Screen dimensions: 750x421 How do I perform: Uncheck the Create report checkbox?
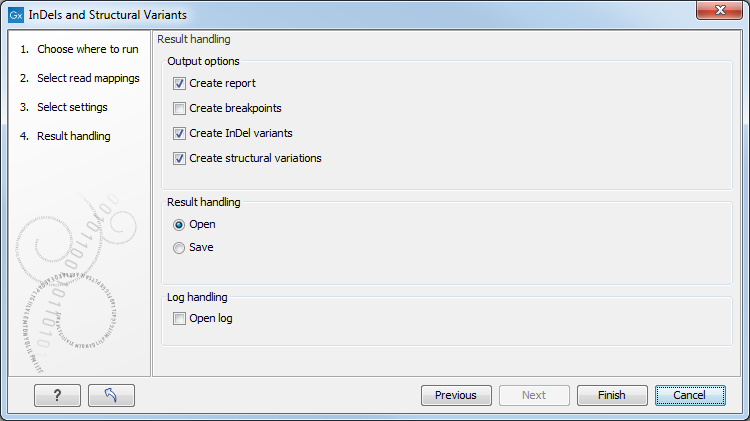click(180, 84)
